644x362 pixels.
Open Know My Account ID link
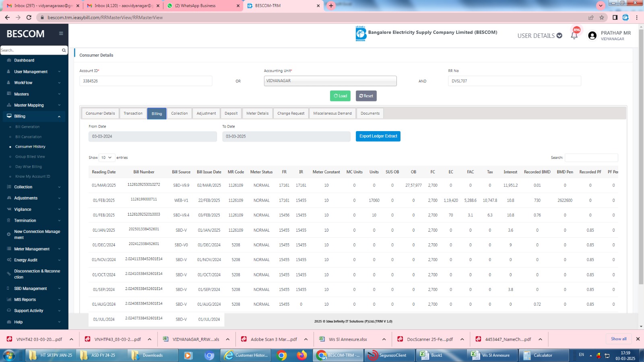(33, 177)
